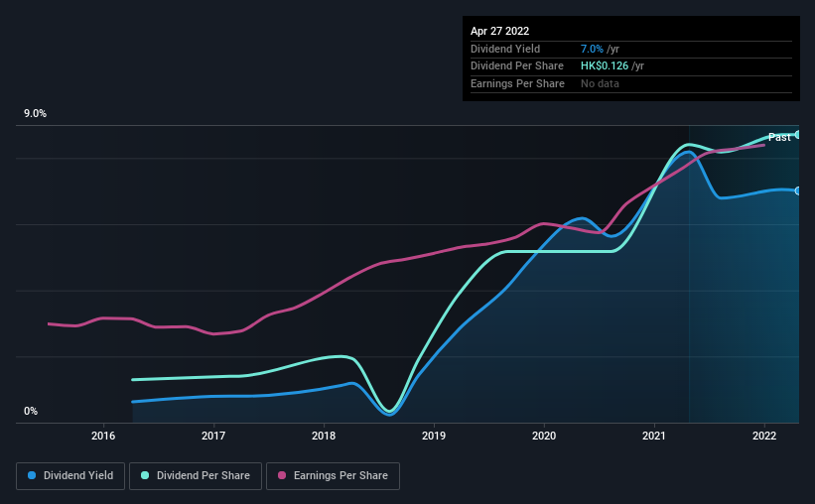Image resolution: width=815 pixels, height=504 pixels.
Task: Click the Past label on the chart
Action: pos(779,137)
